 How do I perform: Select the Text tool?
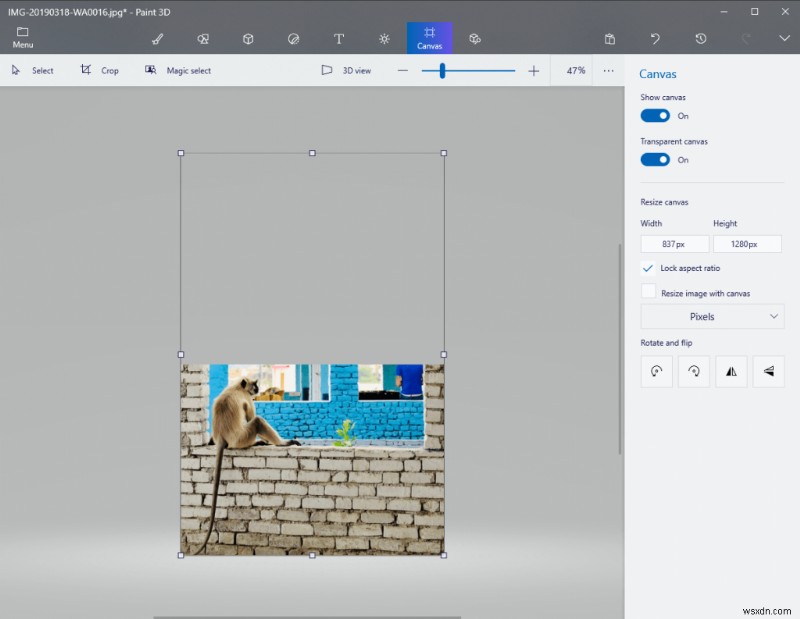pos(339,39)
